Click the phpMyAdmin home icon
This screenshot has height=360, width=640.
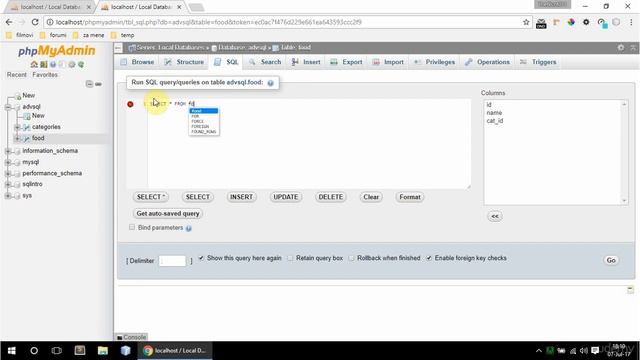click(x=34, y=64)
